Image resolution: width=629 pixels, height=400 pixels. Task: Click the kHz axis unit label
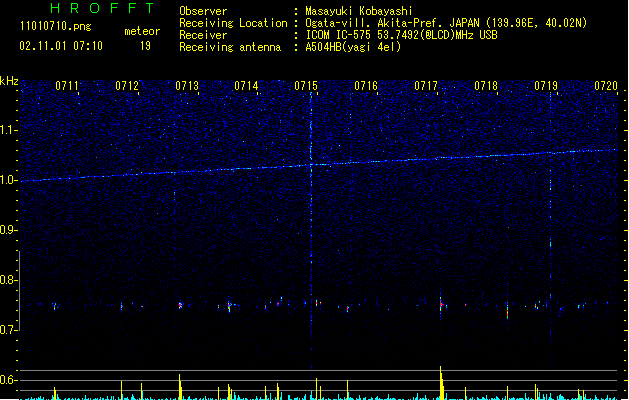[9, 81]
